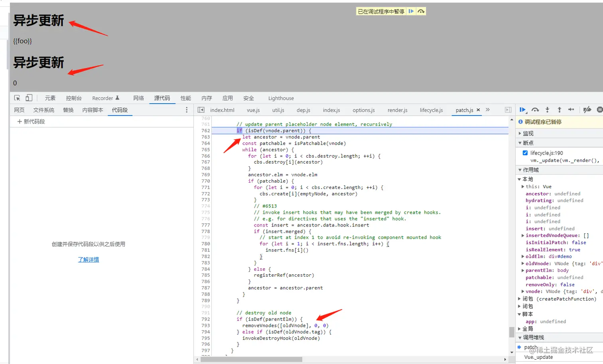The image size is (603, 364).
Task: Select the 网页 Page sidebar tab
Action: (x=19, y=110)
